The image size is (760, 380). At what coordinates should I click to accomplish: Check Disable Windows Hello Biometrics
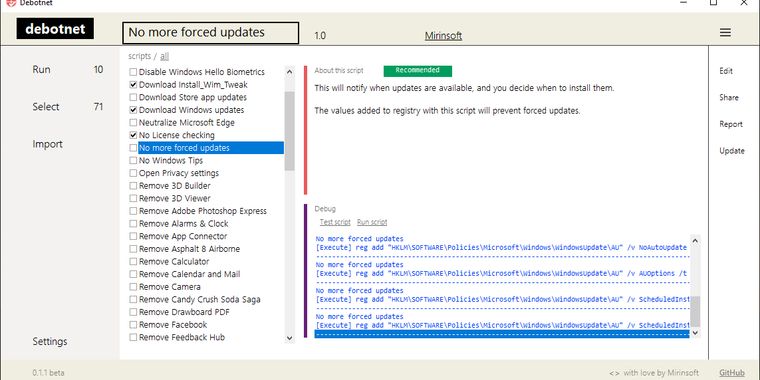click(x=133, y=72)
